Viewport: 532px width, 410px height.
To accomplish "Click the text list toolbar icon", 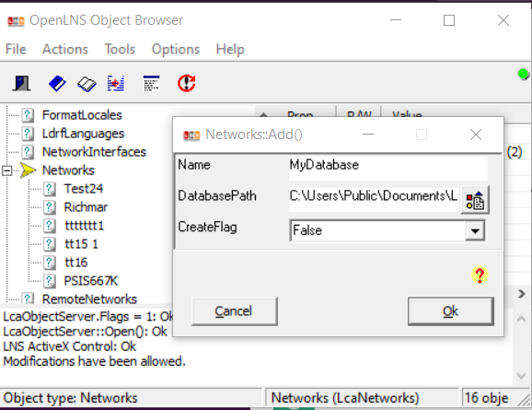I will coord(151,83).
